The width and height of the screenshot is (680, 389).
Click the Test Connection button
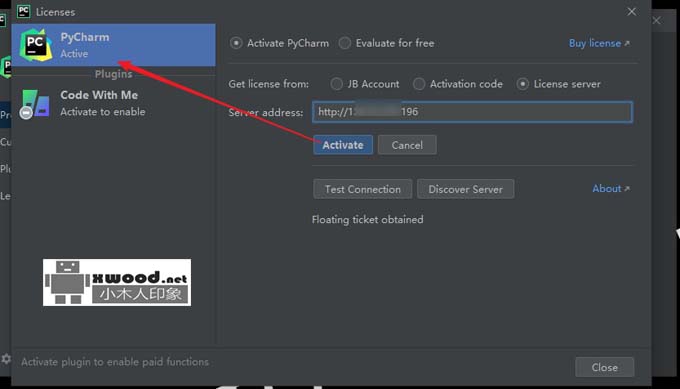(363, 189)
